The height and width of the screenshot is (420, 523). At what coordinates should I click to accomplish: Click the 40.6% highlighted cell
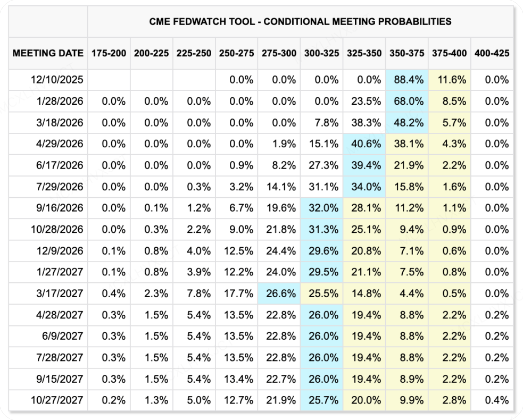364,144
